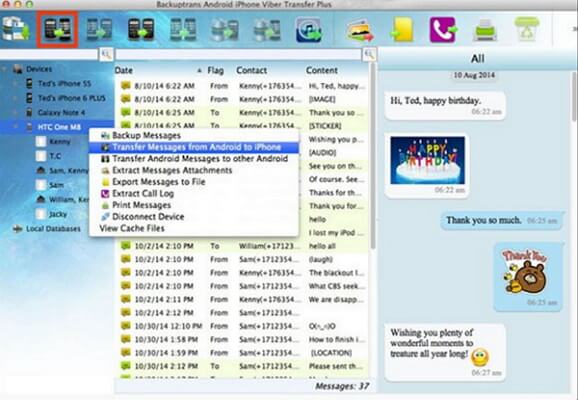This screenshot has height=400, width=578.
Task: Collapse the Devices tree node
Action: click(x=5, y=69)
